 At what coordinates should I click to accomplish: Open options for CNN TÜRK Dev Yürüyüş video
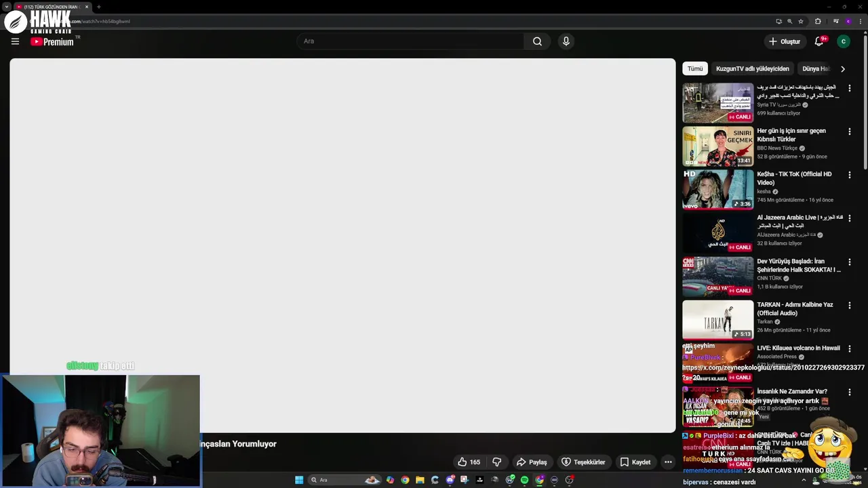point(850,262)
